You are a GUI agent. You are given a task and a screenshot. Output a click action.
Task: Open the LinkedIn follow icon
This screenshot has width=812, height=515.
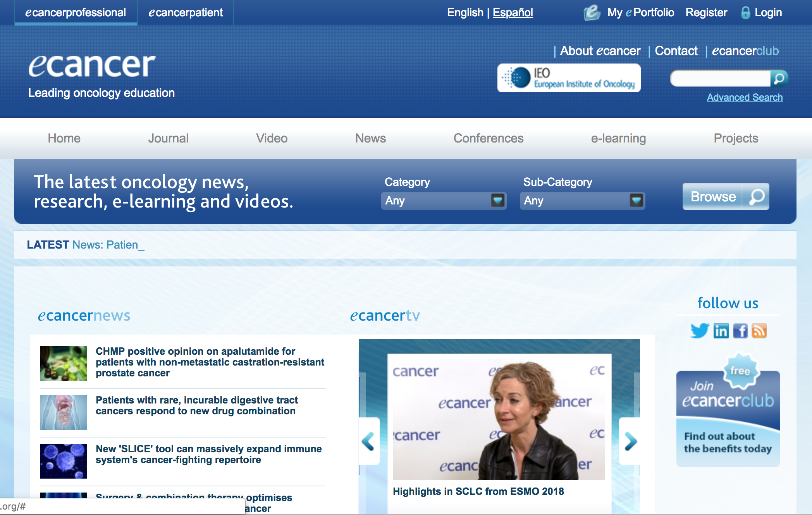click(x=721, y=331)
